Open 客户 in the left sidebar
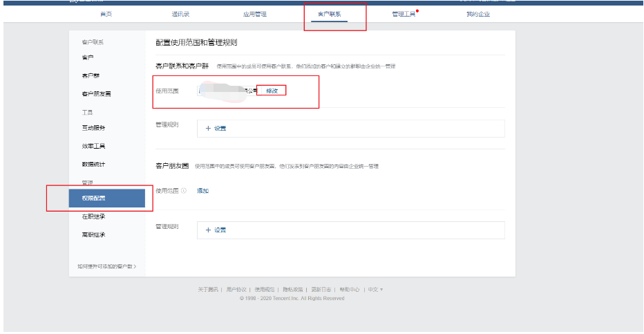Screen dimensions: 644x334 point(88,57)
